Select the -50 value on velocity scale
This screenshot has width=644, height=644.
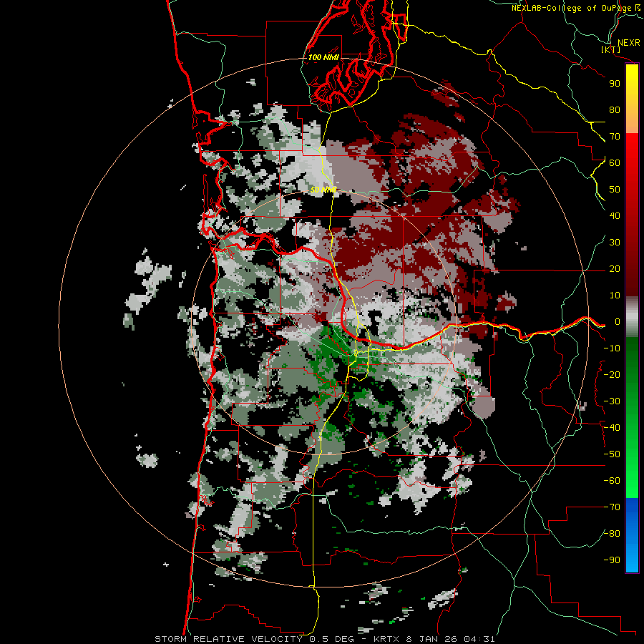pos(612,454)
